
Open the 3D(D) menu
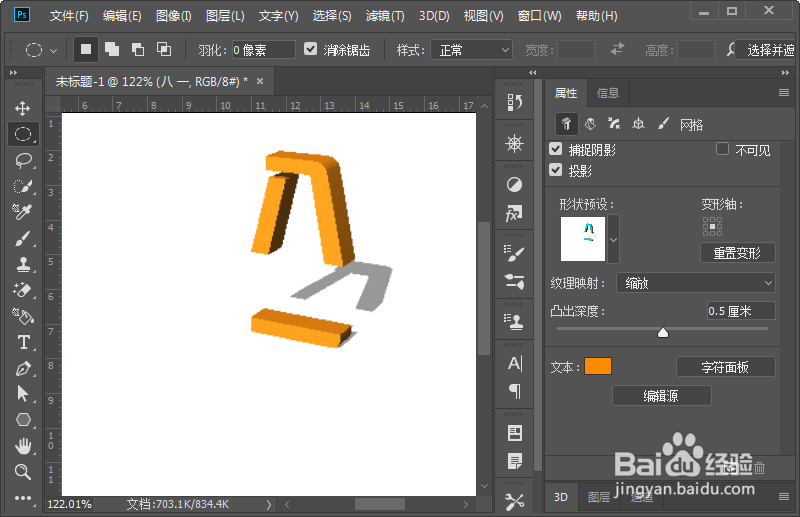pyautogui.click(x=434, y=16)
